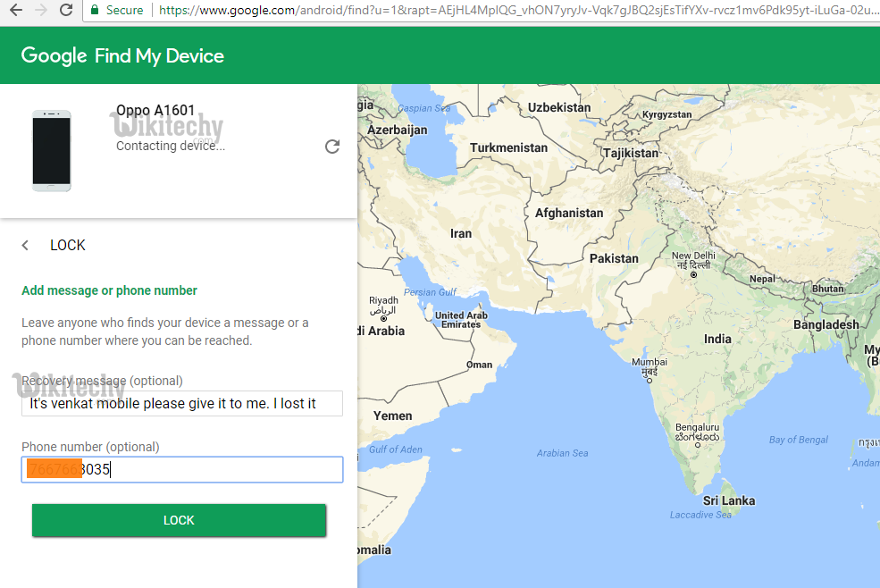
Task: Refresh the Oppo A1601 device status
Action: click(332, 147)
